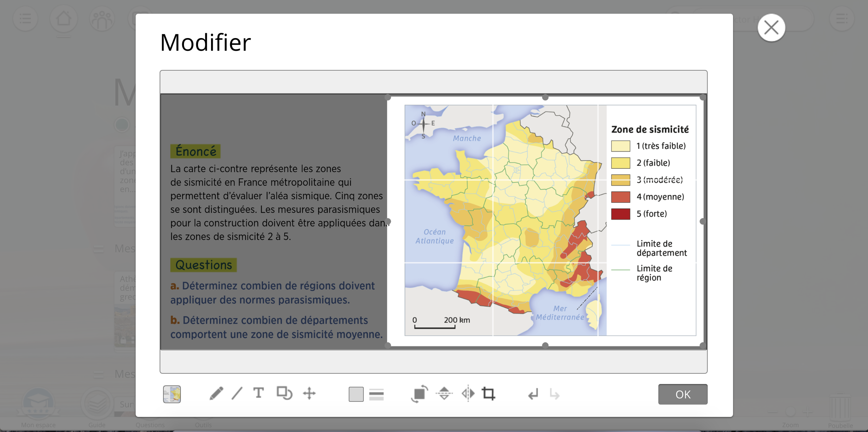Activate the move arrows tool

(309, 394)
